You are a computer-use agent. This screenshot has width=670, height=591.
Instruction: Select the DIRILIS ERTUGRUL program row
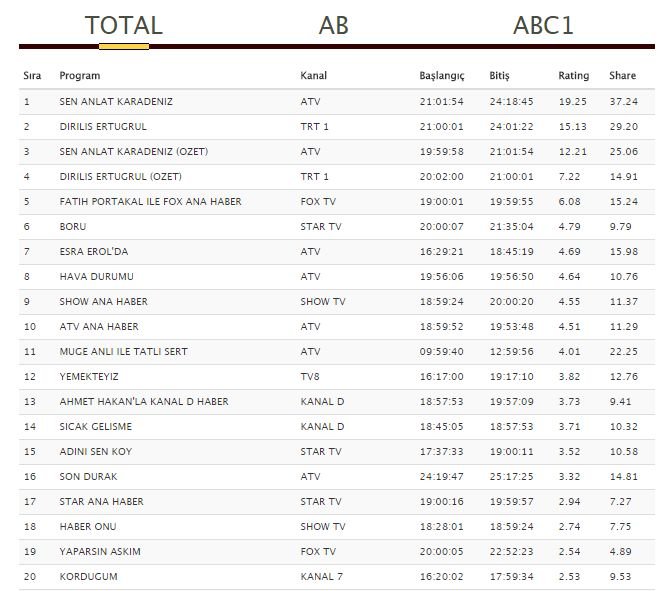pos(337,127)
